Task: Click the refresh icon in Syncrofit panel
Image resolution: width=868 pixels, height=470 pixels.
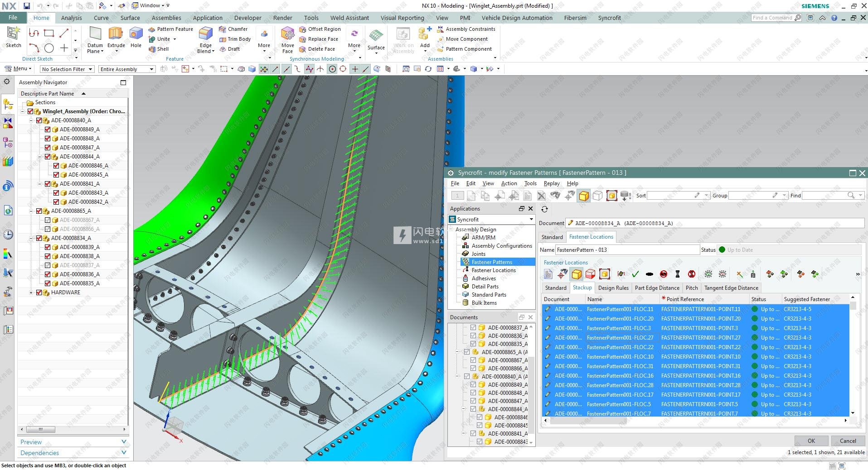Action: point(544,209)
